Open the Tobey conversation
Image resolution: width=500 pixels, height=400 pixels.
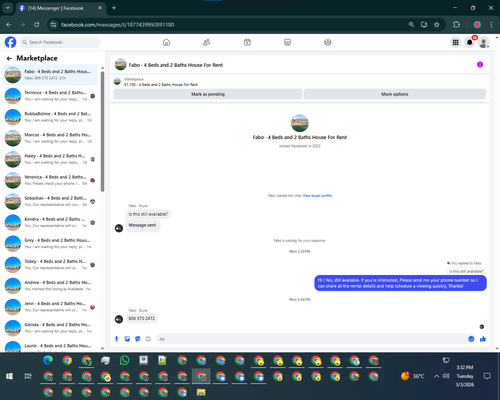(x=50, y=264)
